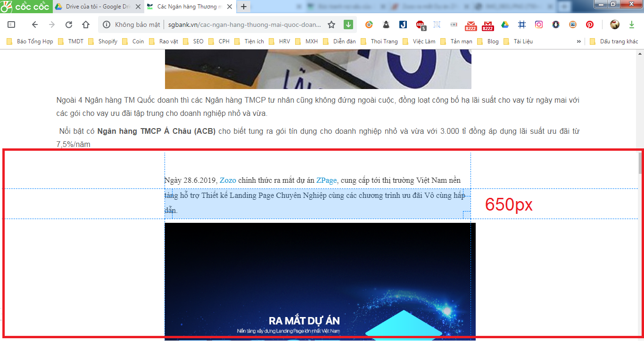
Task: Open the Google Drive extension icon
Action: coord(505,24)
